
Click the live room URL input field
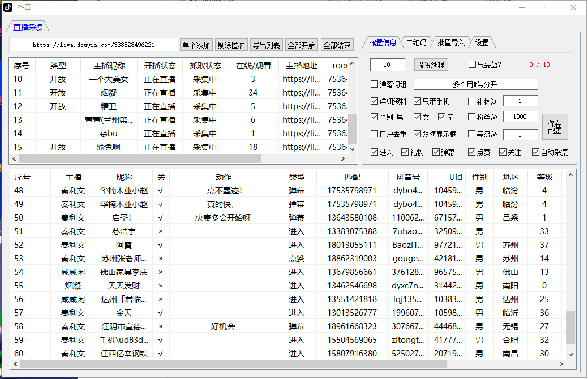point(94,45)
